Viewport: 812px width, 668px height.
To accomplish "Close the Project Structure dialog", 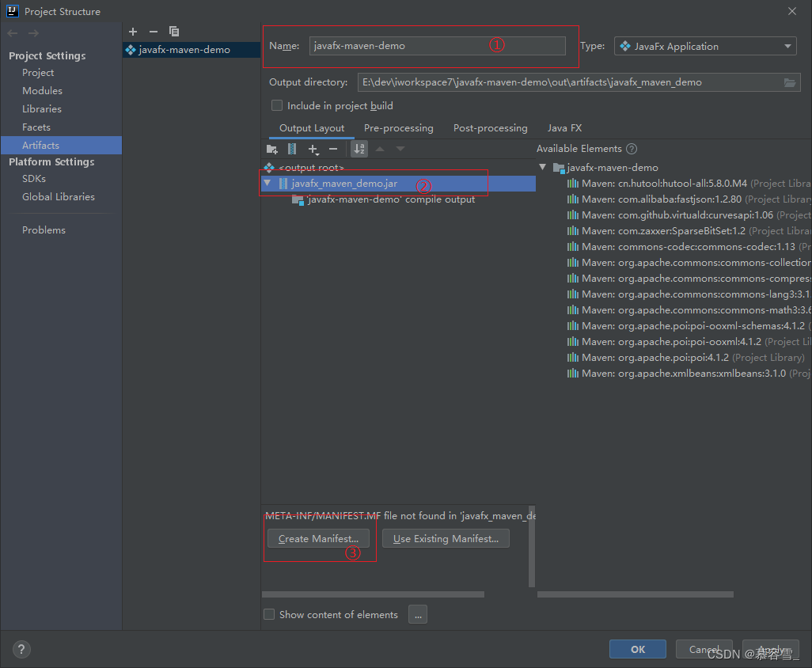I will 791,11.
